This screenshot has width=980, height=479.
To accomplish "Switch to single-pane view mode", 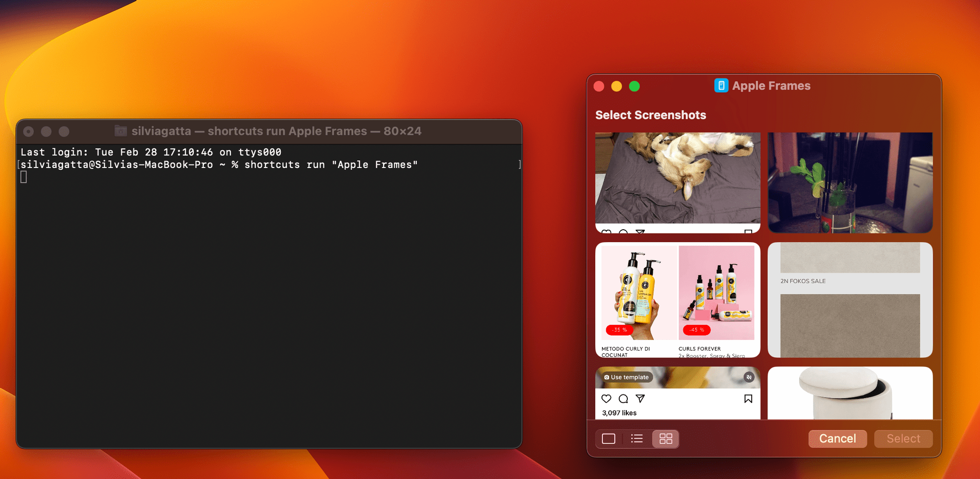I will (608, 438).
